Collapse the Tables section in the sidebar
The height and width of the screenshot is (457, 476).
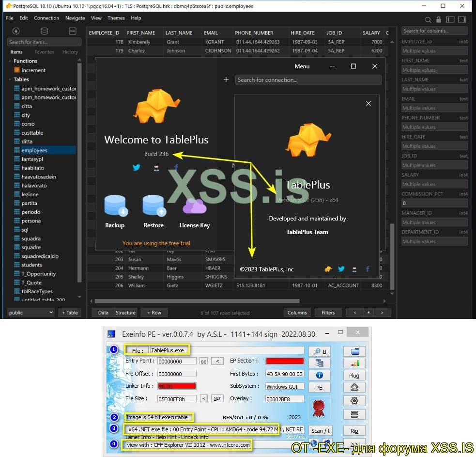pyautogui.click(x=10, y=79)
